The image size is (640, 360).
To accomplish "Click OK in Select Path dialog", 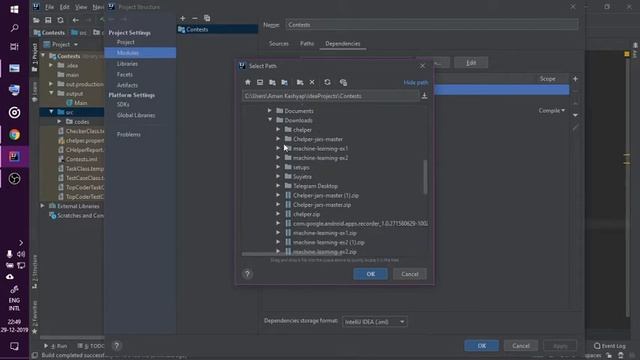I will coord(371,274).
